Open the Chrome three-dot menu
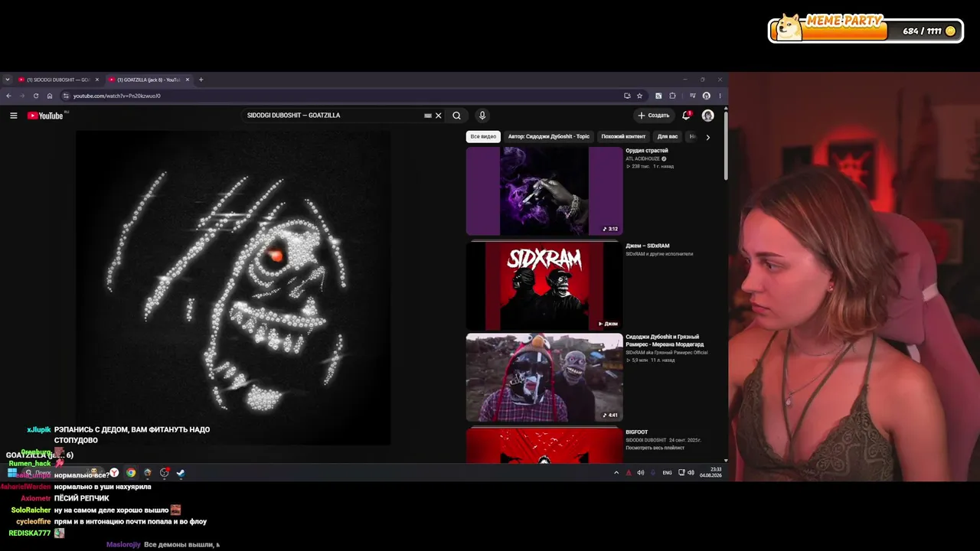Image resolution: width=980 pixels, height=551 pixels. 720,96
